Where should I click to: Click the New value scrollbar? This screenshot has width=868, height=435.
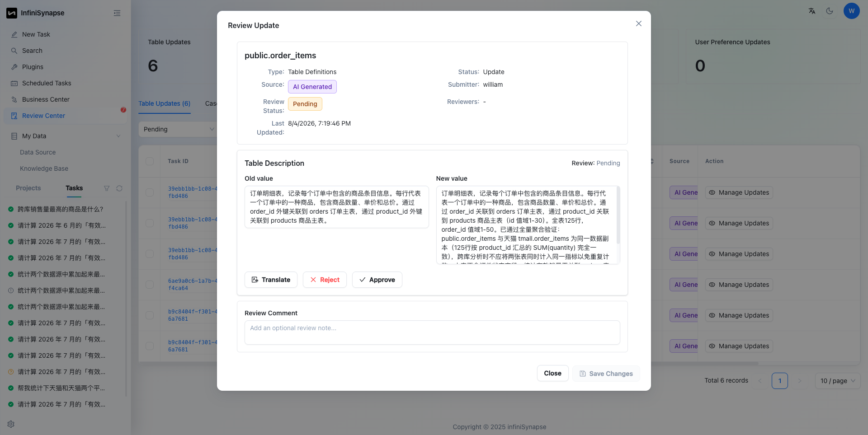618,216
